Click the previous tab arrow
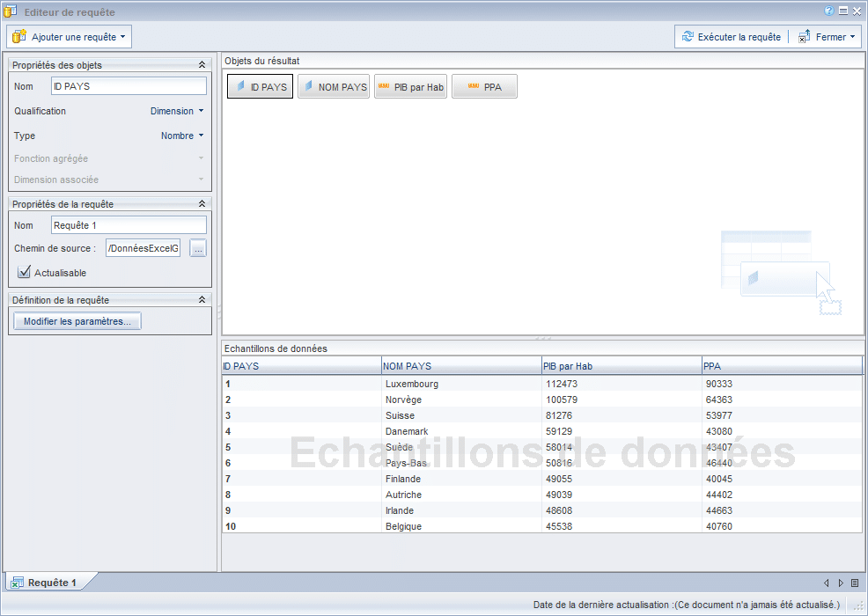Image resolution: width=868 pixels, height=616 pixels. (827, 583)
